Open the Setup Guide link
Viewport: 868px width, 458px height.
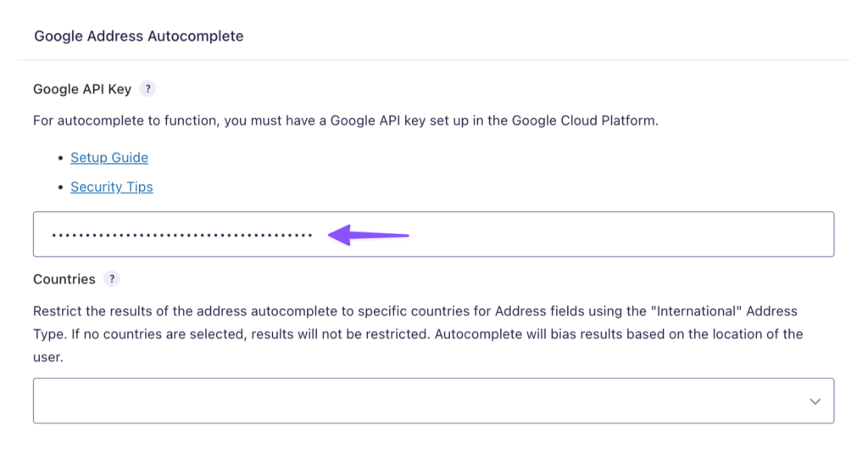coord(109,158)
